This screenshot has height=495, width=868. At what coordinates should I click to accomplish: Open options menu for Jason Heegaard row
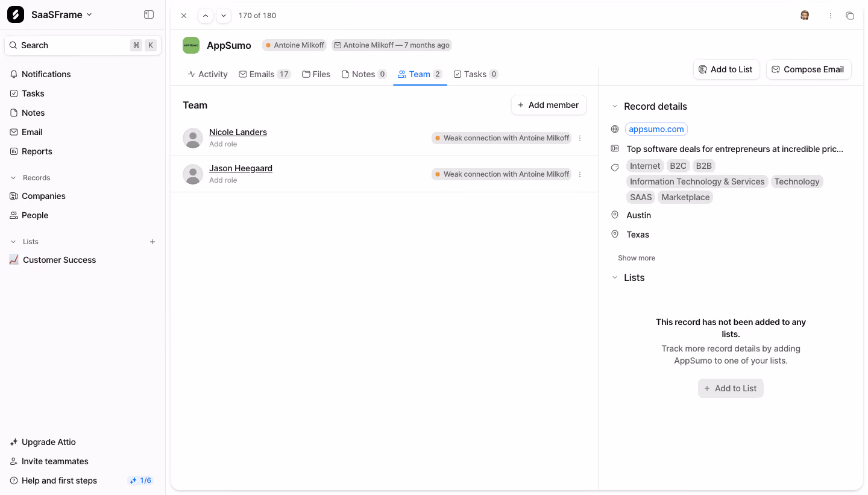[x=580, y=174]
